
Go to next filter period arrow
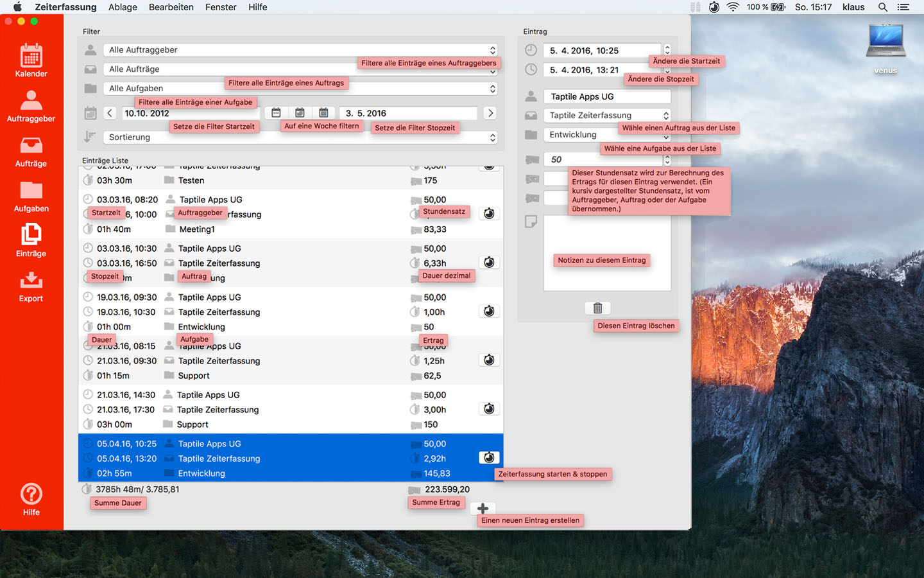point(490,113)
